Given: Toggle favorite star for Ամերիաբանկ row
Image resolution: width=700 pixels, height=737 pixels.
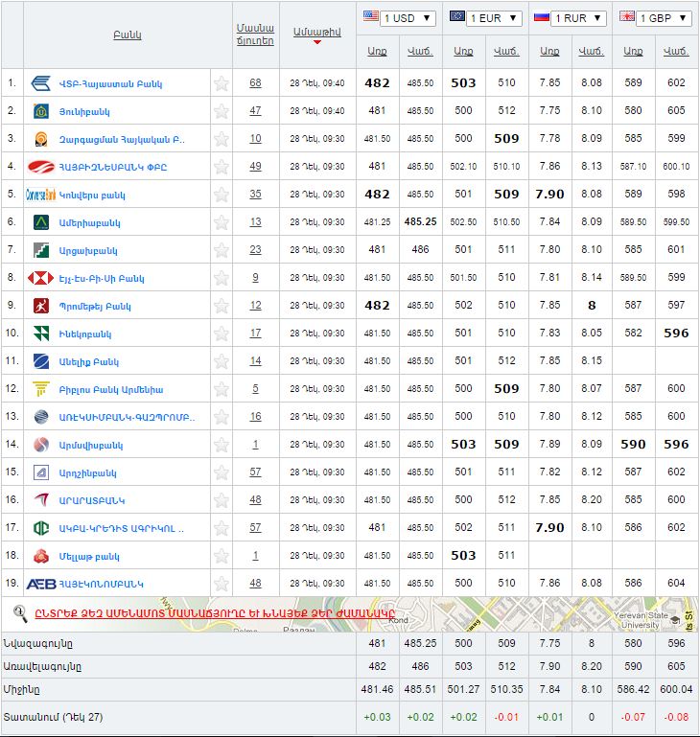Looking at the screenshot, I should pyautogui.click(x=222, y=222).
